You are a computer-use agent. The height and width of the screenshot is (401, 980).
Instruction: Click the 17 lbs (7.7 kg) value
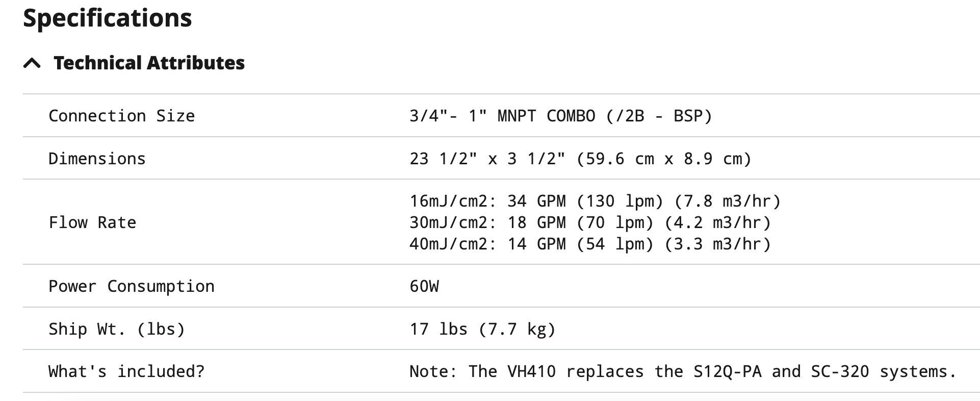482,329
